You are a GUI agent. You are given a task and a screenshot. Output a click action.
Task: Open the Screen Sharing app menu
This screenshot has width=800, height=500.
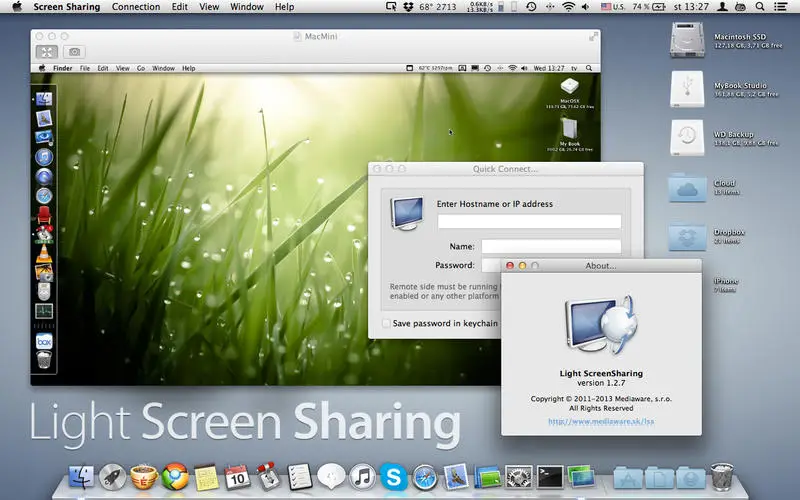click(67, 7)
